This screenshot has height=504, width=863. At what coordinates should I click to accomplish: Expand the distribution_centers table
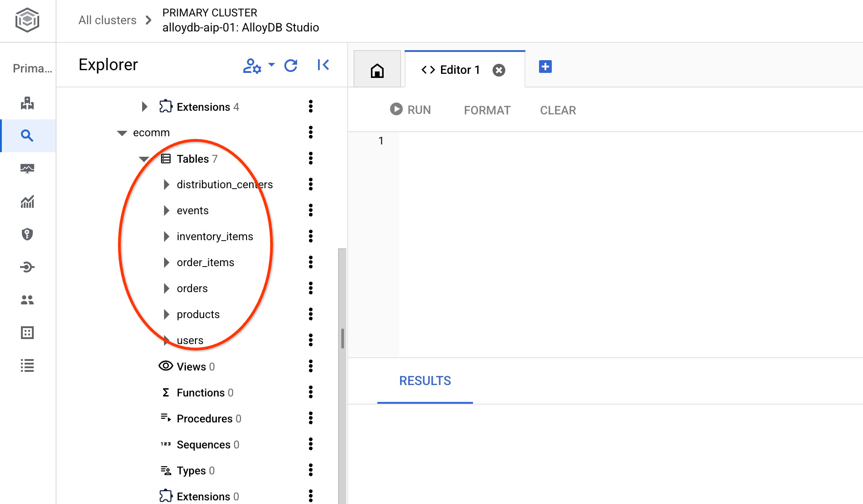pos(167,185)
